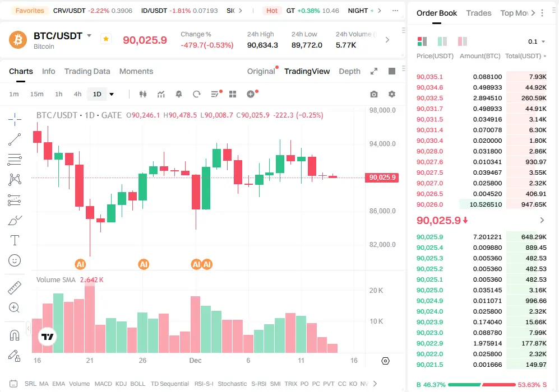Select the brush drawing tool
The width and height of the screenshot is (559, 392).
click(15, 221)
